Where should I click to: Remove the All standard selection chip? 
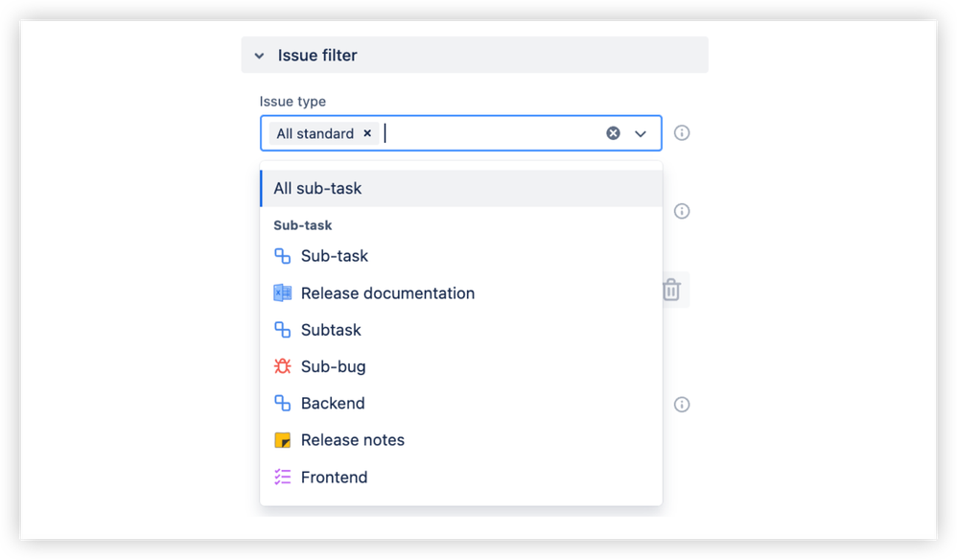367,132
